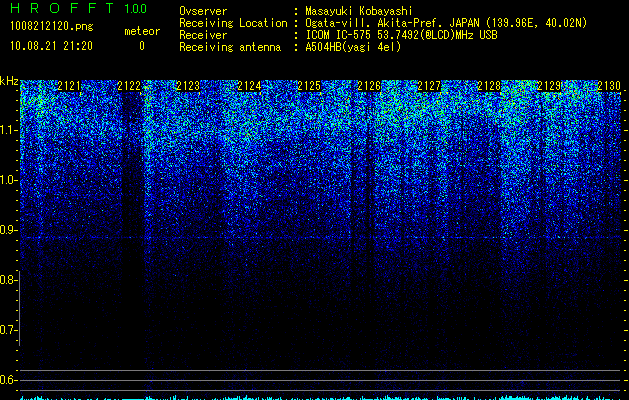The width and height of the screenshot is (629, 400).
Task: Click the 2129 time marker
Action: pyautogui.click(x=549, y=86)
